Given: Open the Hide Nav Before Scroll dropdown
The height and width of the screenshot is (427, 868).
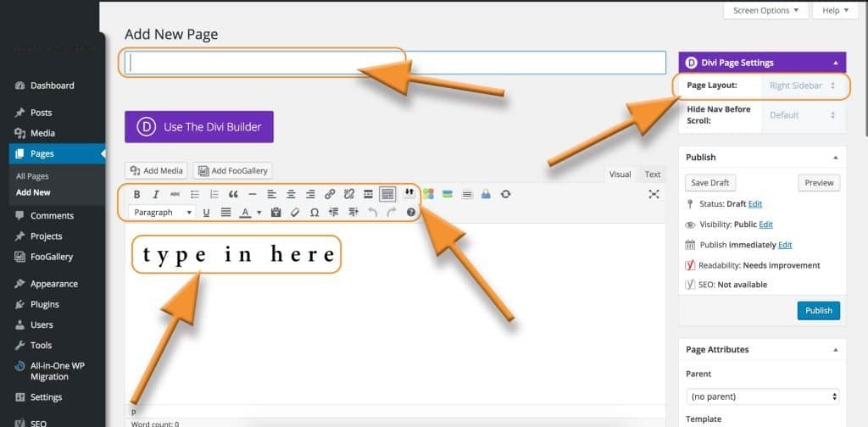Looking at the screenshot, I should (804, 115).
